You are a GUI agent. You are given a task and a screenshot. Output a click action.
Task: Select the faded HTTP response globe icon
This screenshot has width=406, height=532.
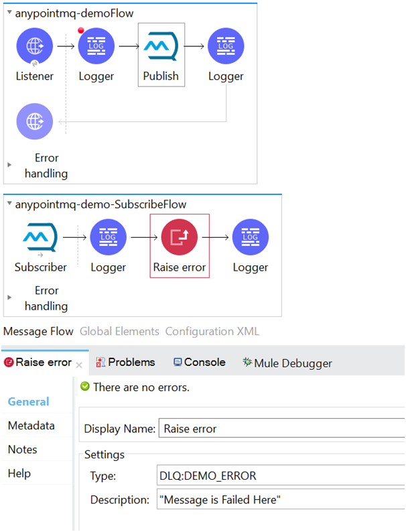(34, 121)
